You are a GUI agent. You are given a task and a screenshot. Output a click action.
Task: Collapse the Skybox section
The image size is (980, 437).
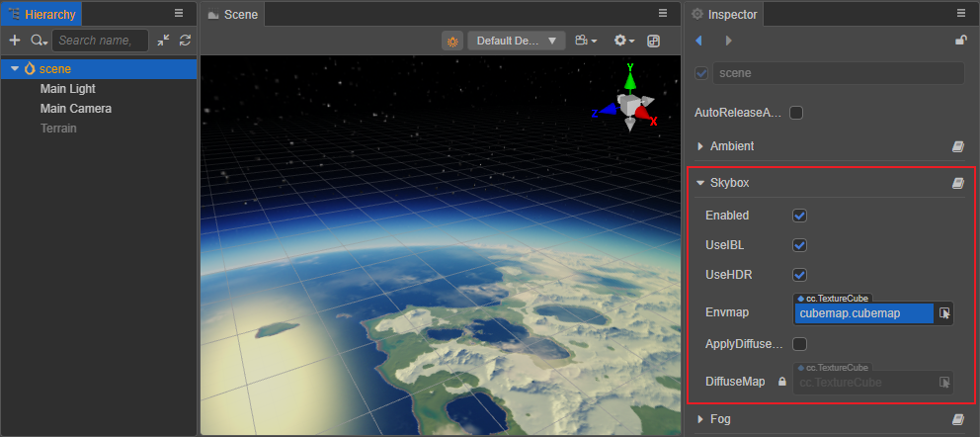point(700,183)
